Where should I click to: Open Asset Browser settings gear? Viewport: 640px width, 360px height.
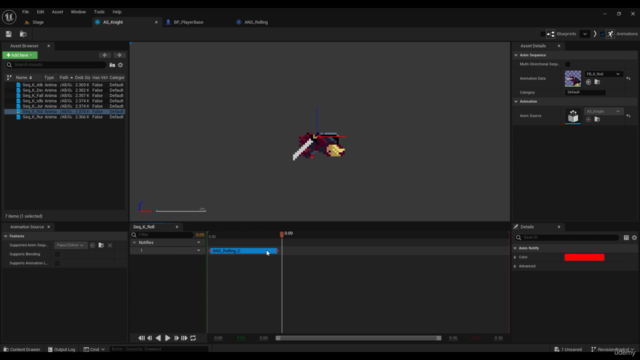pyautogui.click(x=120, y=65)
